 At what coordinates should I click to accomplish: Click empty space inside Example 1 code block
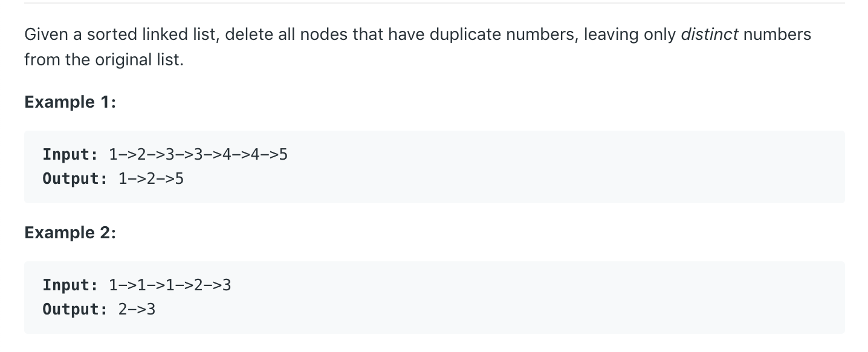tap(544, 167)
